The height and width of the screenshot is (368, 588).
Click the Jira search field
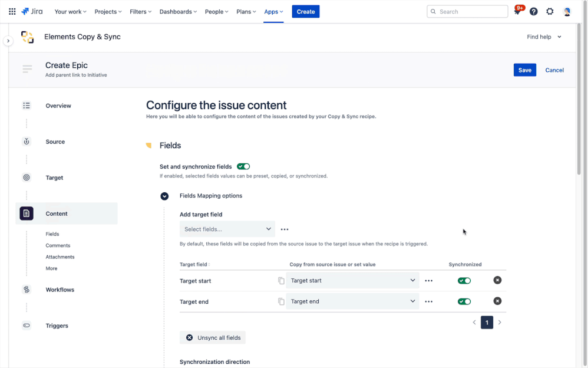click(x=467, y=11)
